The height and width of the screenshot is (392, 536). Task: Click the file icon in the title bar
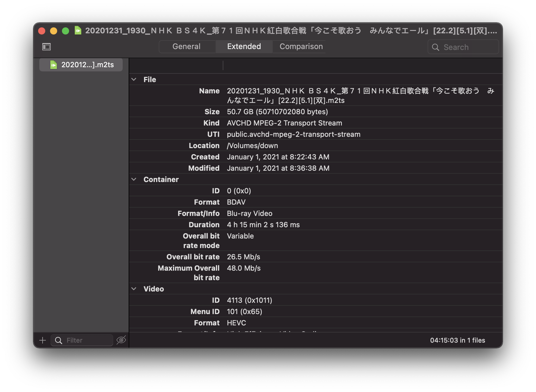click(78, 31)
